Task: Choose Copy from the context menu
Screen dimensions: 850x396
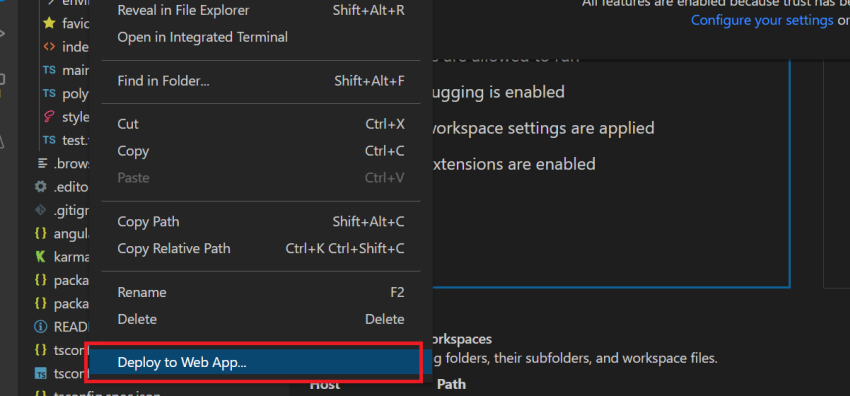Action: [x=261, y=151]
